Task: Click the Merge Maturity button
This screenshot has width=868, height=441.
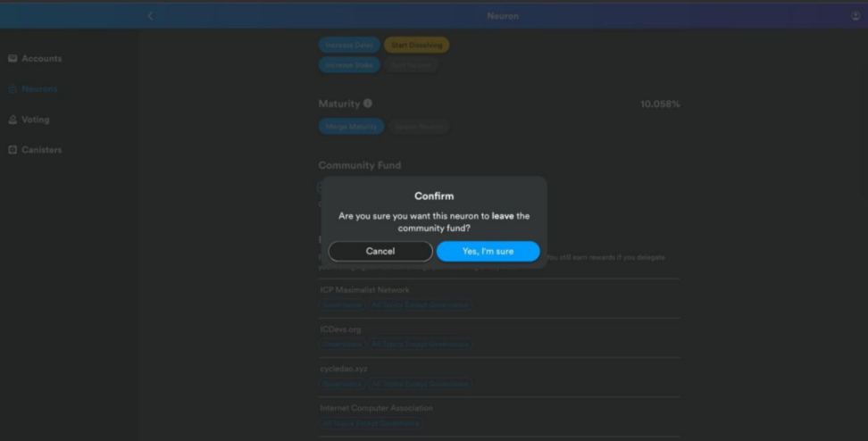Action: 351,126
